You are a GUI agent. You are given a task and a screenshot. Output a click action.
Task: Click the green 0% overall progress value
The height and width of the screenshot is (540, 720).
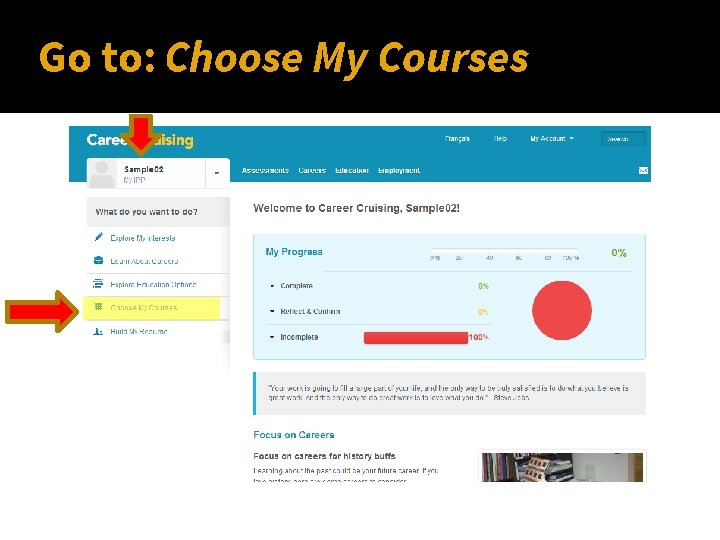click(x=619, y=253)
